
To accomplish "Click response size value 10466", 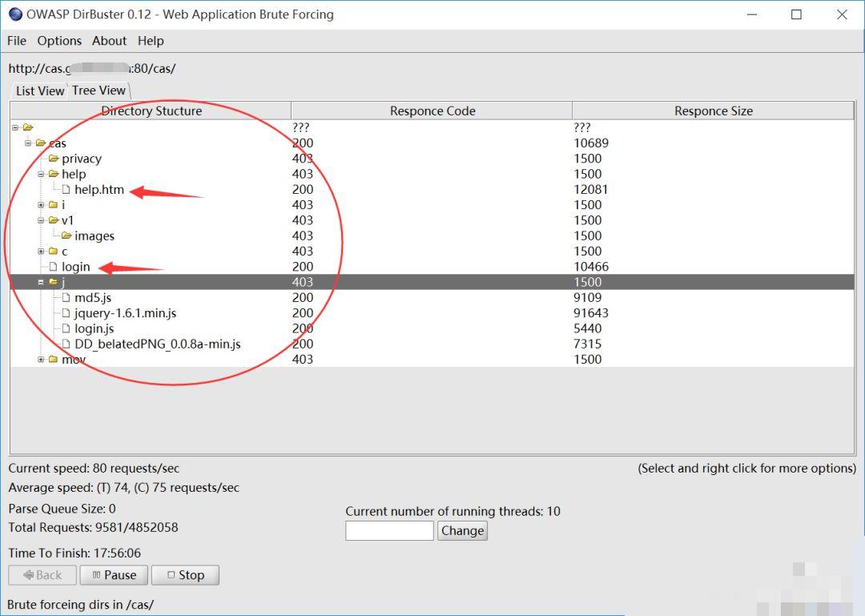I will tap(591, 267).
